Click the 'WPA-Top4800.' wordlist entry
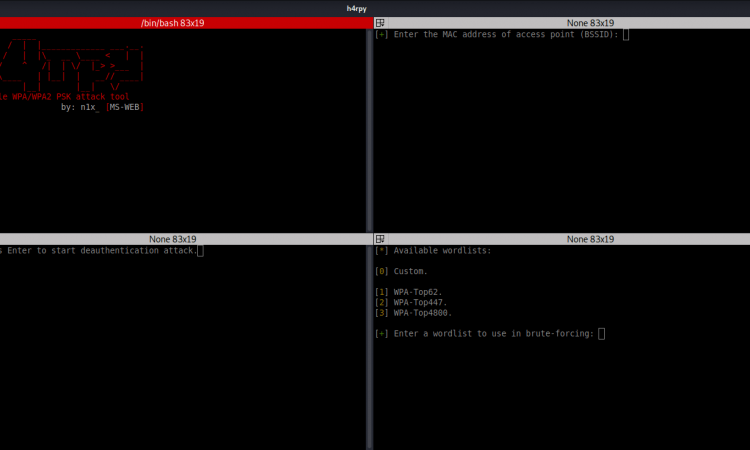 pos(422,313)
